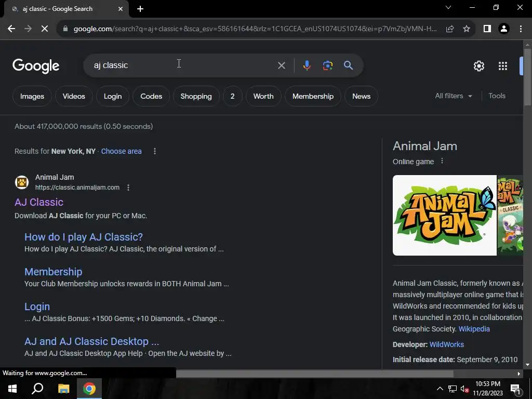Viewport: 532px width, 399px height.
Task: Select the 2 filter chip
Action: tap(232, 96)
